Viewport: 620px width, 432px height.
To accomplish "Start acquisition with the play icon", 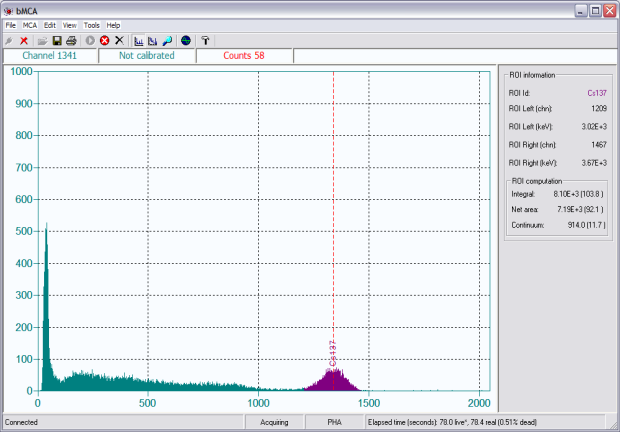I will (x=90, y=41).
